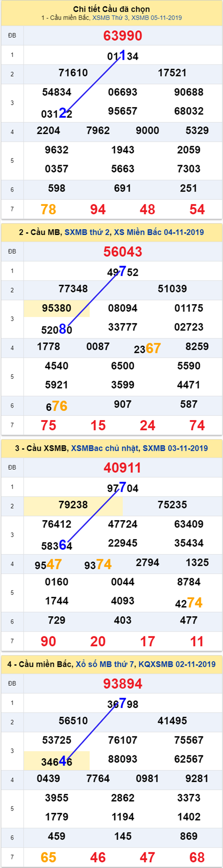Screen dimensions: 223x868
Task: Click the heading Chi tiết Cầu đã chọn
Action: [x=111, y=9]
